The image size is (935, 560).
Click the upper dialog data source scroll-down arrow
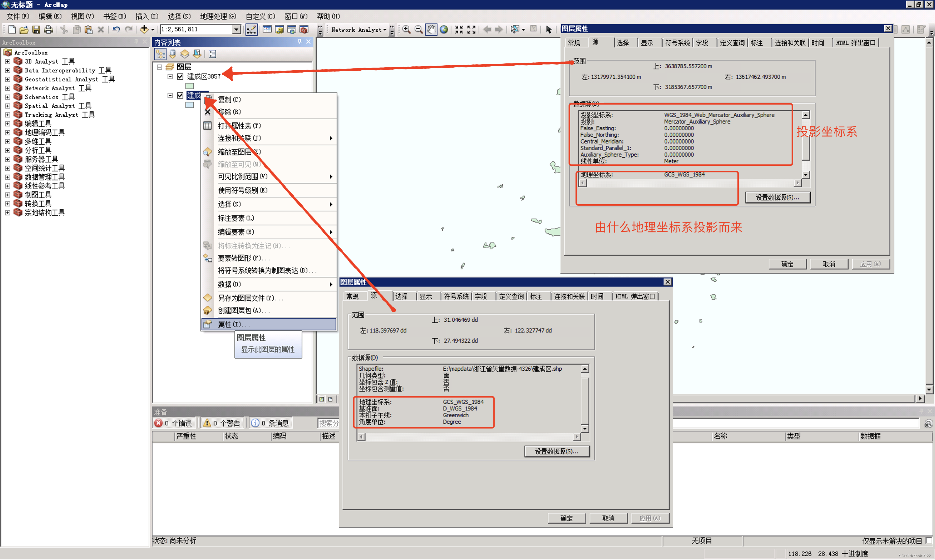pos(806,175)
